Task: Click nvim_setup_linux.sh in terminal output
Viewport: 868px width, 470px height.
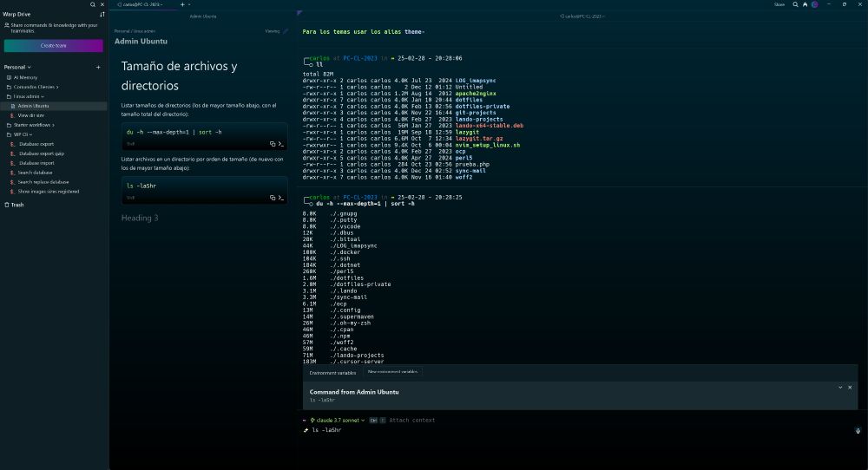Action: pos(488,145)
